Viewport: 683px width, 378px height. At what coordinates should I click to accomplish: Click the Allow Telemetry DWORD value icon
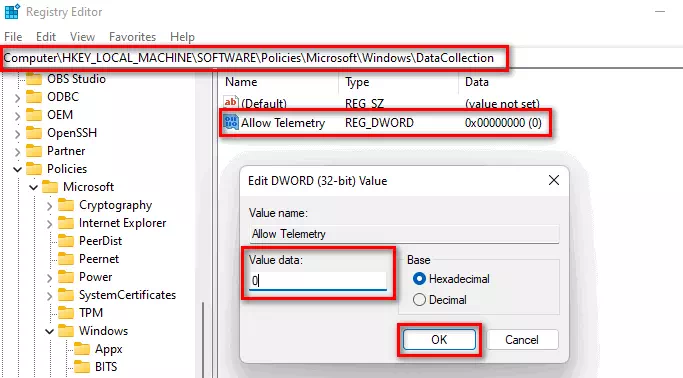coord(230,122)
